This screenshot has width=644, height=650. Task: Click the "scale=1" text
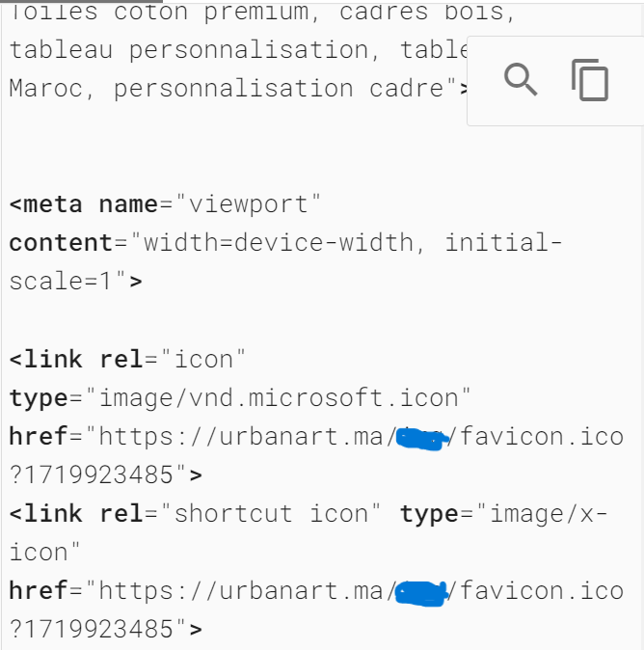(67, 282)
